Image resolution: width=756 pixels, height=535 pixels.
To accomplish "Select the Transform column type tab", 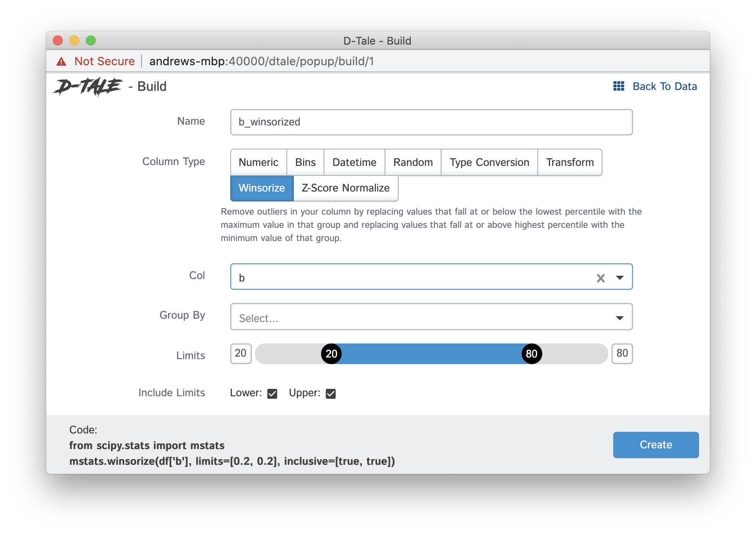I will click(570, 162).
